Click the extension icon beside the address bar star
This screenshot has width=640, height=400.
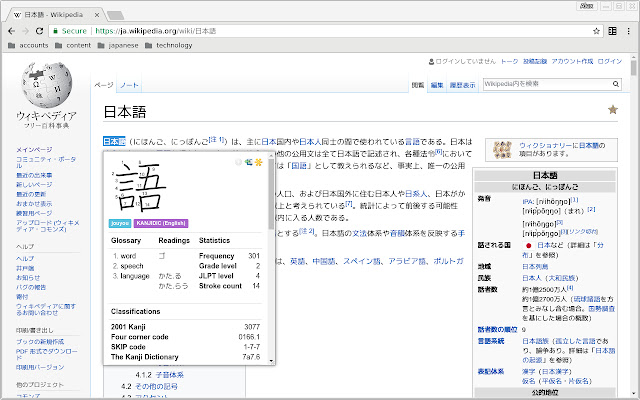(613, 31)
